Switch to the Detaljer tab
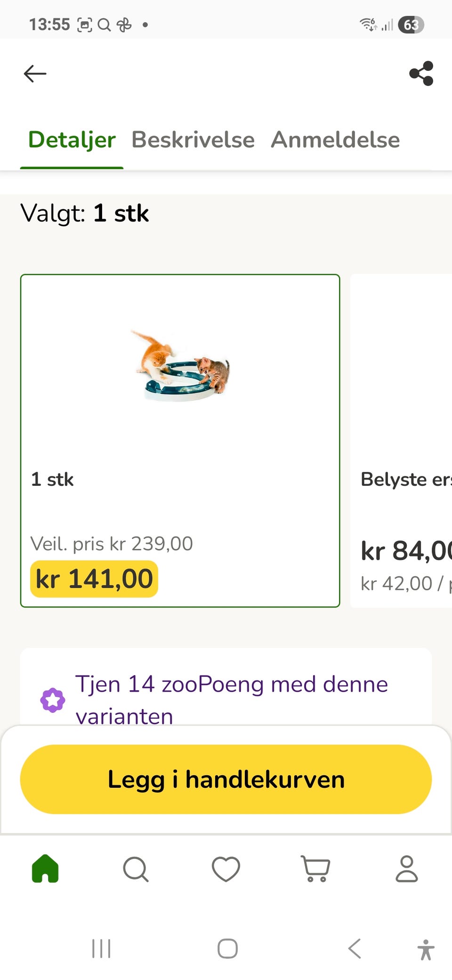Viewport: 452px width, 980px height. [x=72, y=140]
